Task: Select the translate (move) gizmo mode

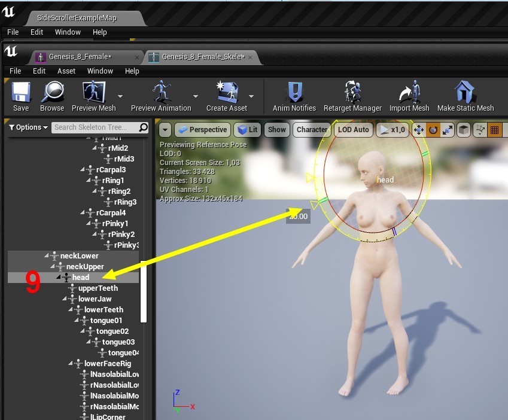Action: tap(419, 130)
